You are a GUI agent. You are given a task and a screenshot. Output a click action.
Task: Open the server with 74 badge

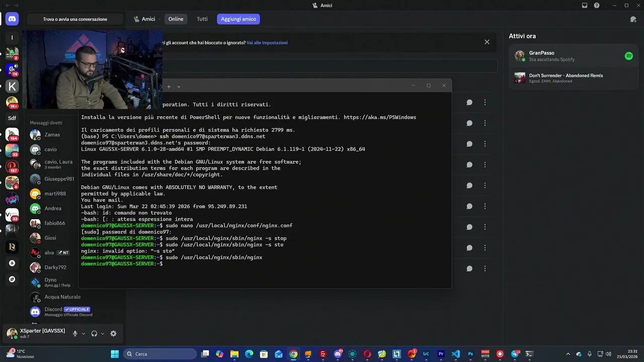click(x=12, y=70)
